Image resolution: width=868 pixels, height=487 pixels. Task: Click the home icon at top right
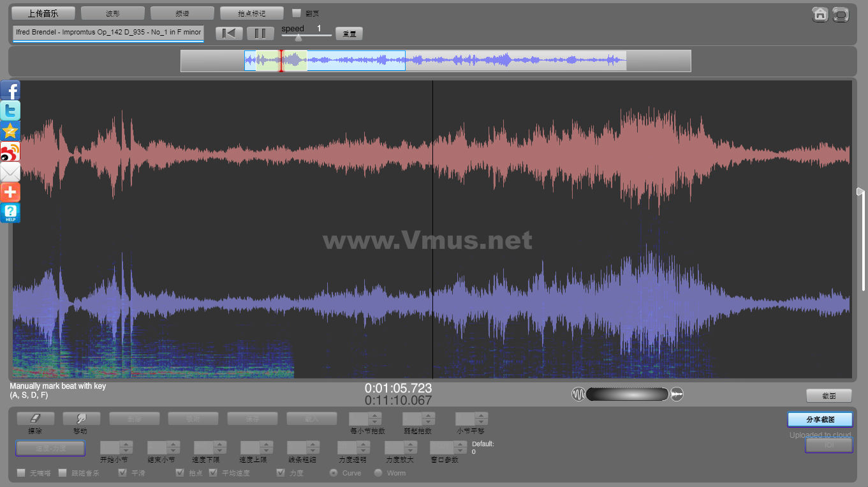pos(820,14)
